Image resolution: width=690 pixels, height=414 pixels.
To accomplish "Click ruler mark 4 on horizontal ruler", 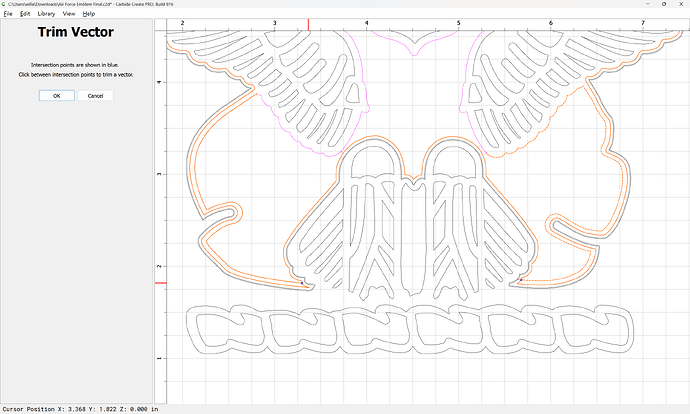I will pos(367,23).
